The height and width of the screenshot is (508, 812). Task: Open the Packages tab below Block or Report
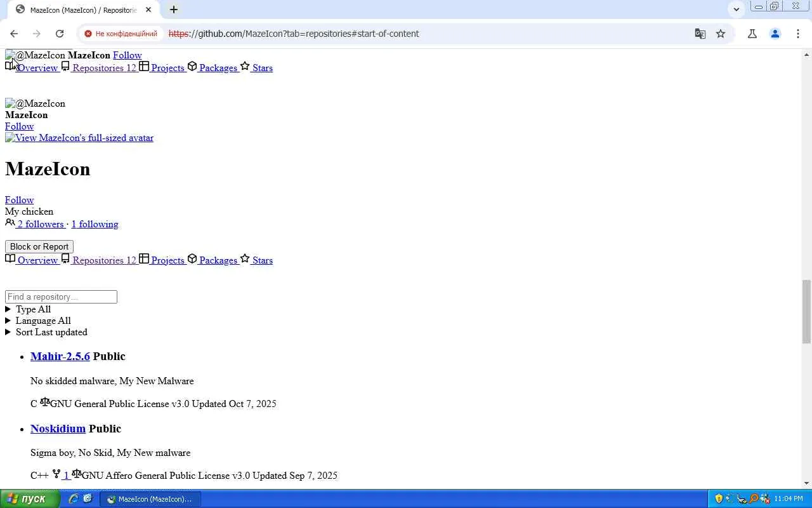tap(218, 260)
